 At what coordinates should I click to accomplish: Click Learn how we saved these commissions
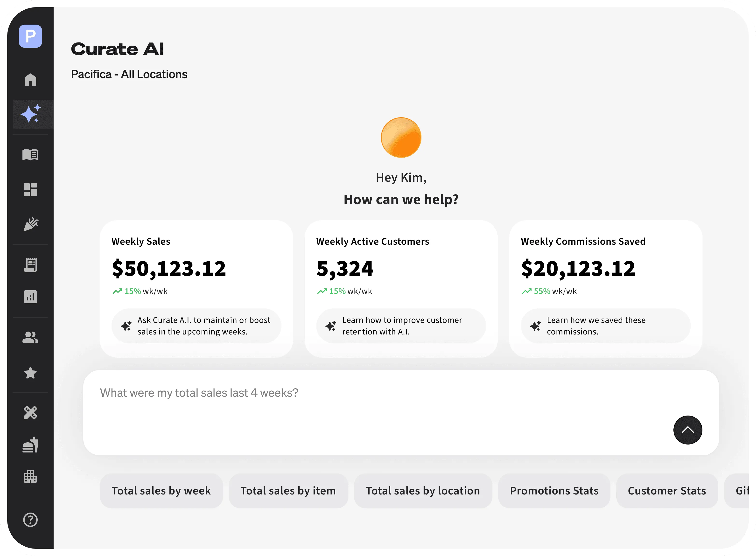tap(606, 326)
